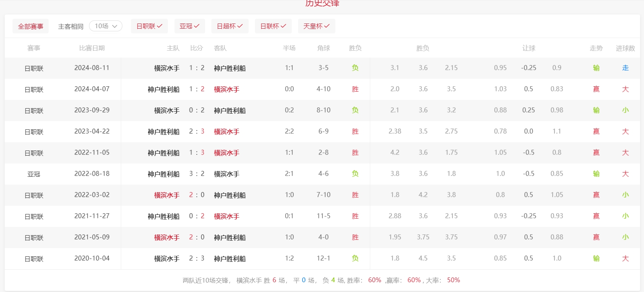Click the checkmark icon beside 日联杯
Image resolution: width=644 pixels, height=292 pixels.
tap(283, 26)
